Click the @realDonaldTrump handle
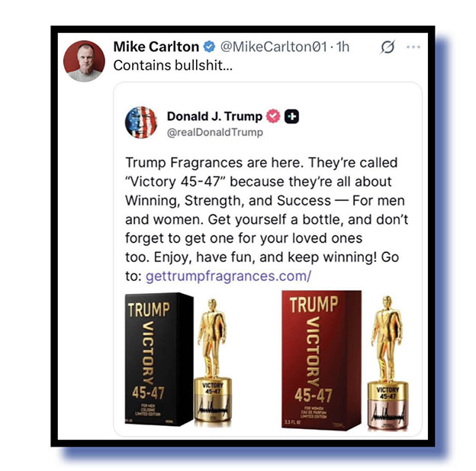 point(215,132)
